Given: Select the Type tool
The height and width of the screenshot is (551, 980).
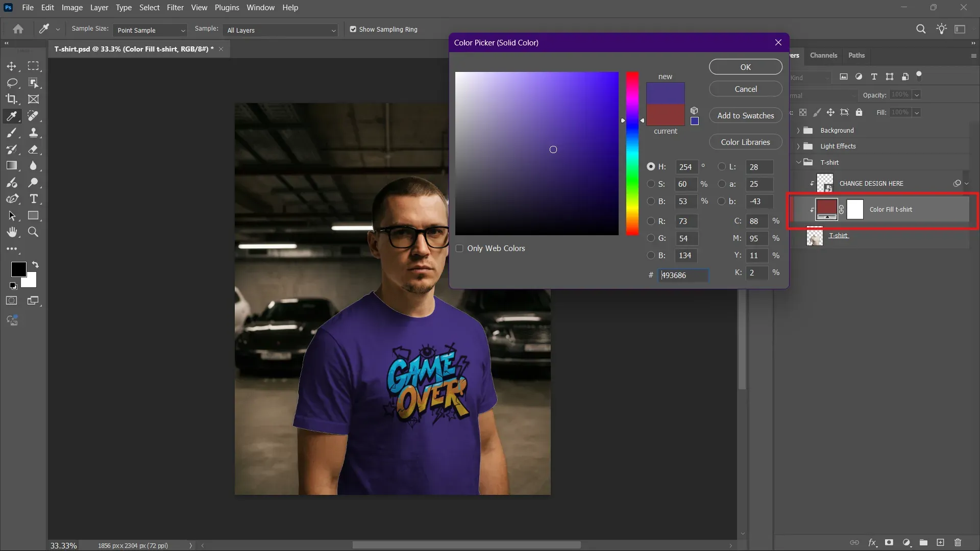Looking at the screenshot, I should (x=34, y=199).
